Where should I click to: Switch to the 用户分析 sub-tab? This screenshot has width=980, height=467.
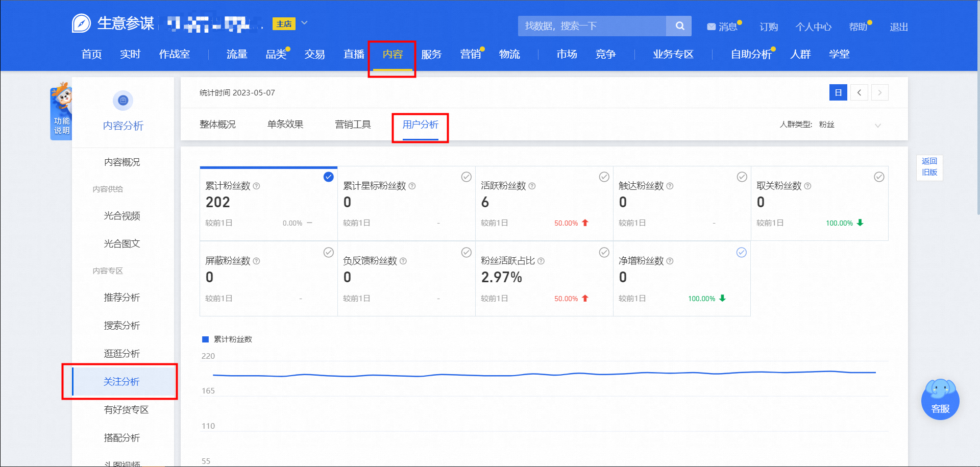pos(420,125)
